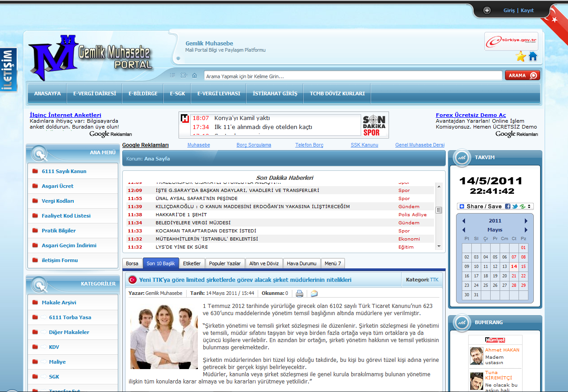The width and height of the screenshot is (568, 392).
Task: Share via the Facebook icon
Action: (508, 206)
